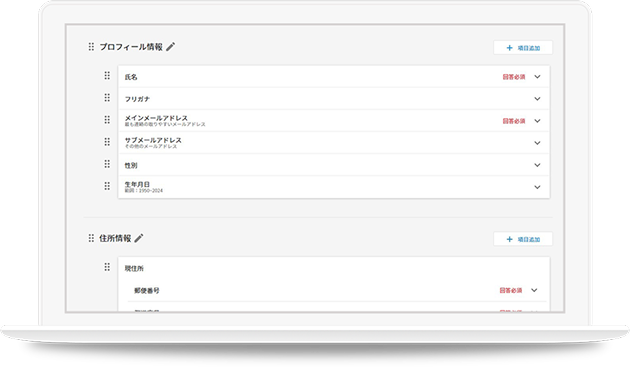This screenshot has height=368, width=630.
Task: Select the フリガナ label text
Action: point(137,99)
